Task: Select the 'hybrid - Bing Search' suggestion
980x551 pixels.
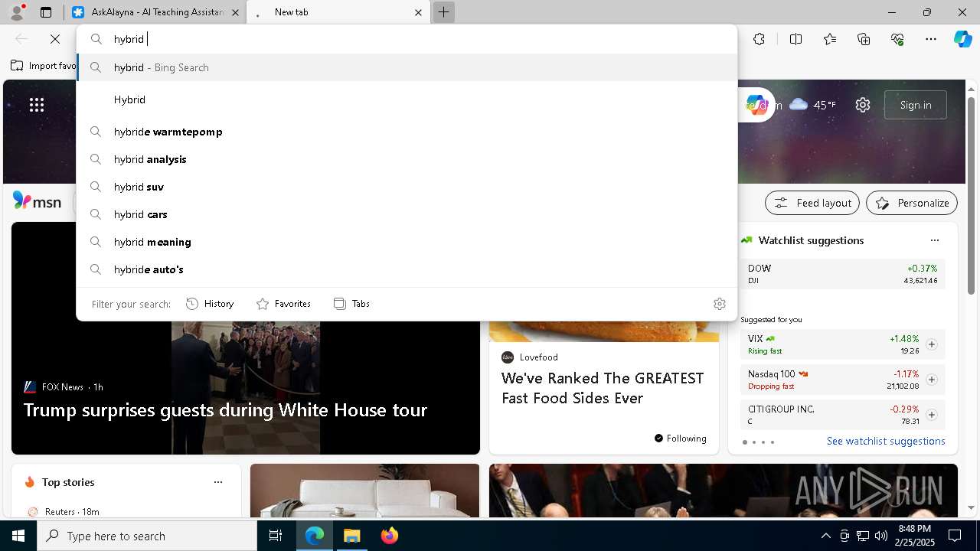Action: pos(407,67)
